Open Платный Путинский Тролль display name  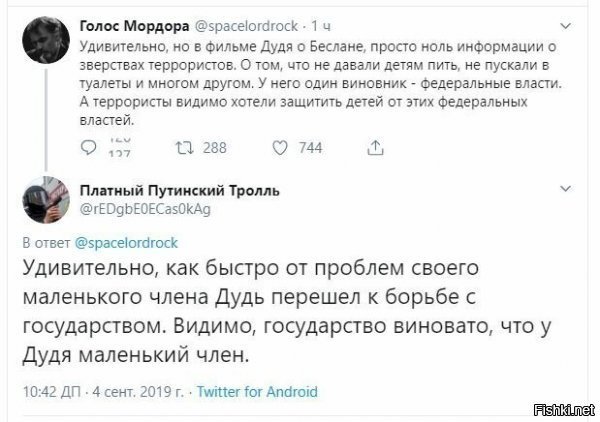coord(179,190)
